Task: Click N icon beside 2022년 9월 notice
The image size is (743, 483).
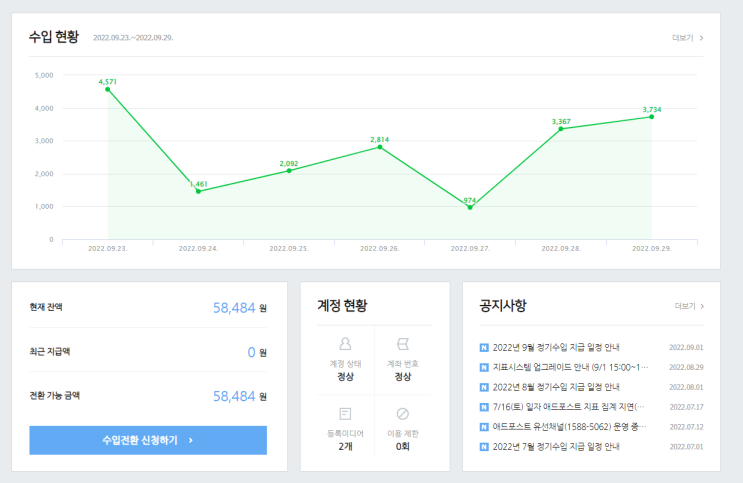Action: pos(484,347)
